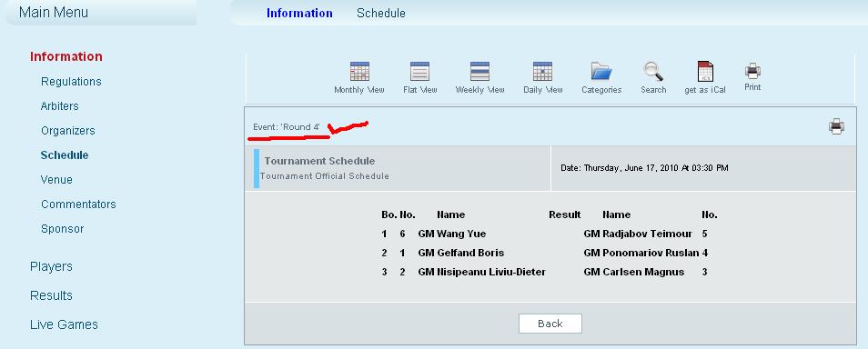Select the Weekly View icon

479,72
